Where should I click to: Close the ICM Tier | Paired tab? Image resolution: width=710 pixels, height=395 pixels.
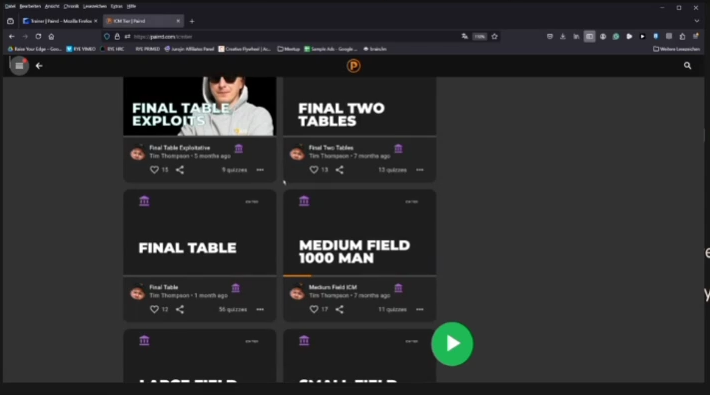pos(178,21)
